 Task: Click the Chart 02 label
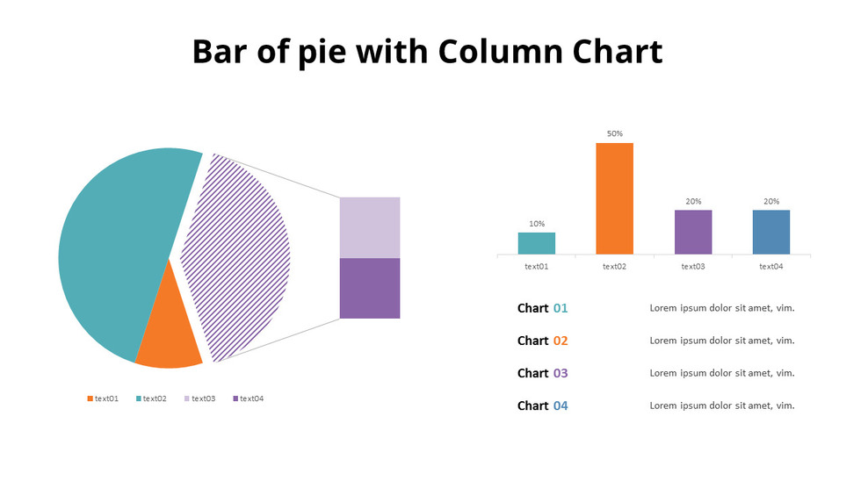click(x=542, y=341)
